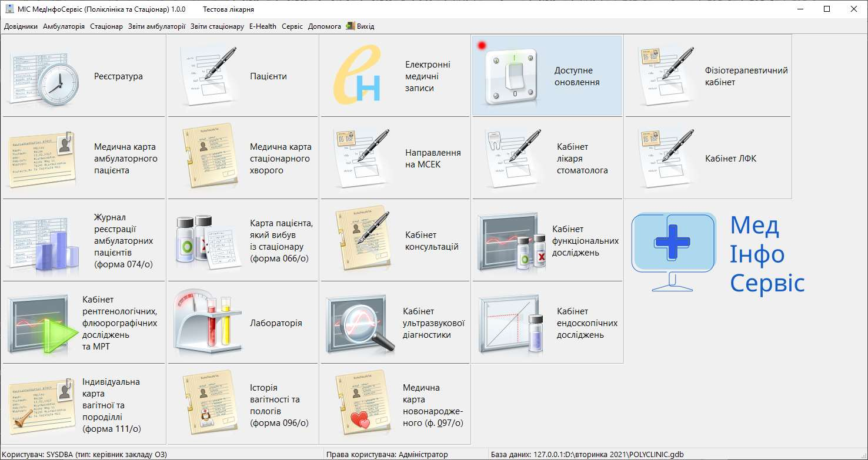Click the "Пацієнти" tile label

pos(268,76)
